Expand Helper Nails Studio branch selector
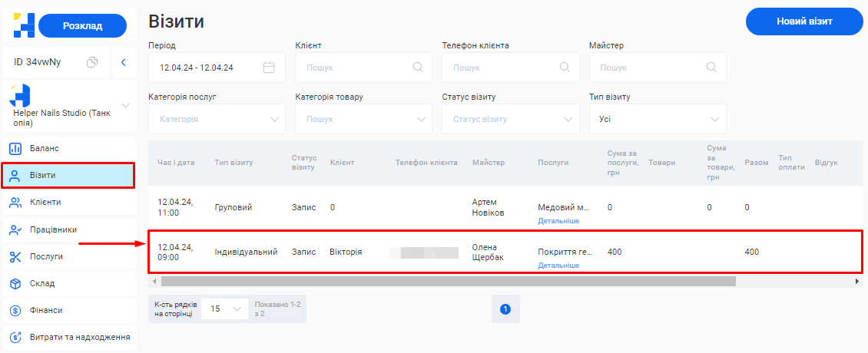This screenshot has width=868, height=353. click(x=126, y=105)
